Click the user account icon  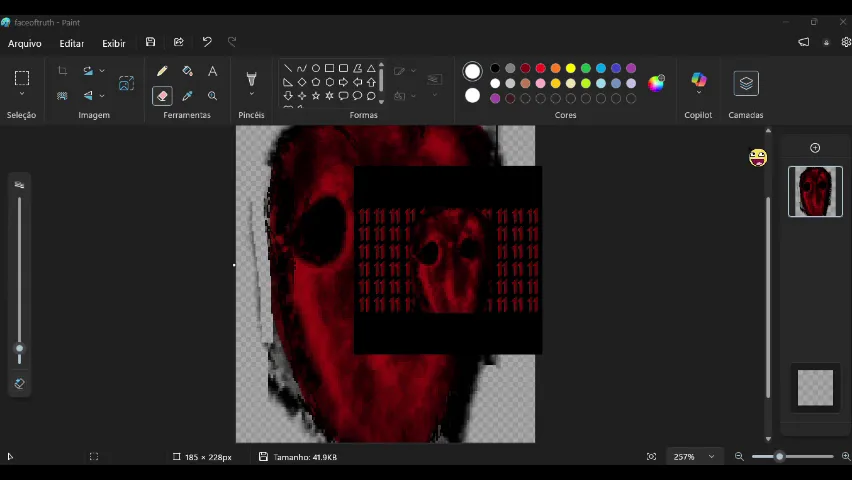826,42
